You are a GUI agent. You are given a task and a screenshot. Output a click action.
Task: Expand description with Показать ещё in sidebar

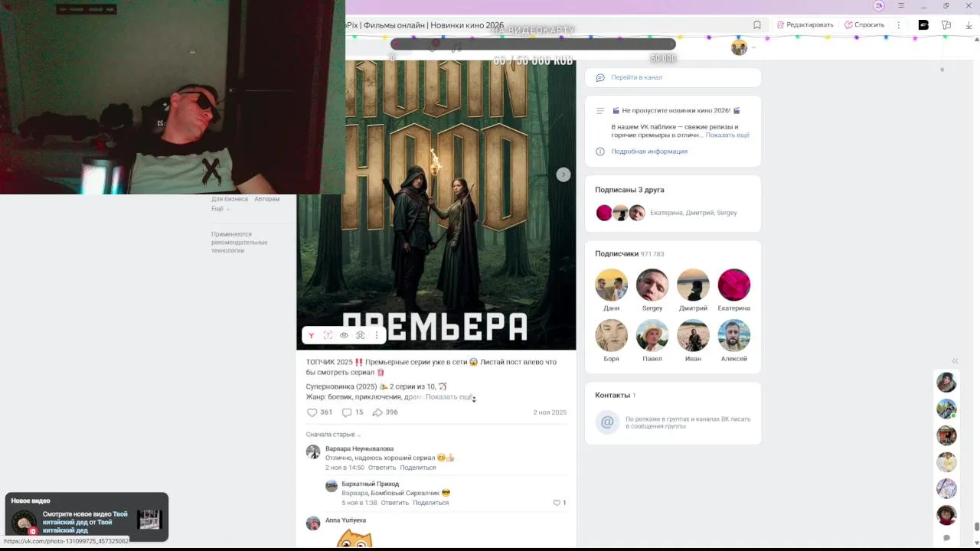click(x=727, y=135)
